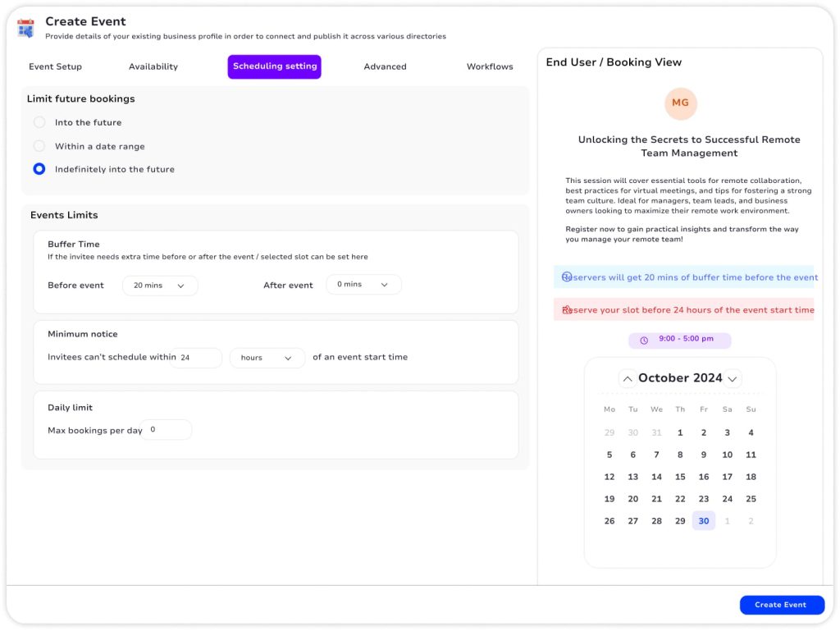The width and height of the screenshot is (840, 631).
Task: Select October 30 in the calendar
Action: [703, 521]
